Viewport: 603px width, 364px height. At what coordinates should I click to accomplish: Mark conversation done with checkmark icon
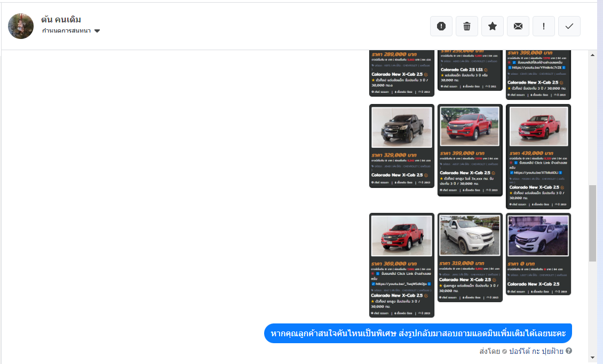point(569,26)
